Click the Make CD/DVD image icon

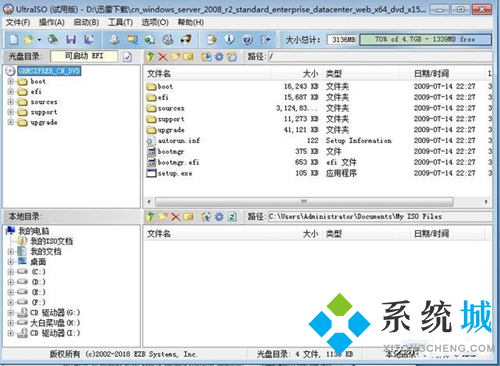114,40
